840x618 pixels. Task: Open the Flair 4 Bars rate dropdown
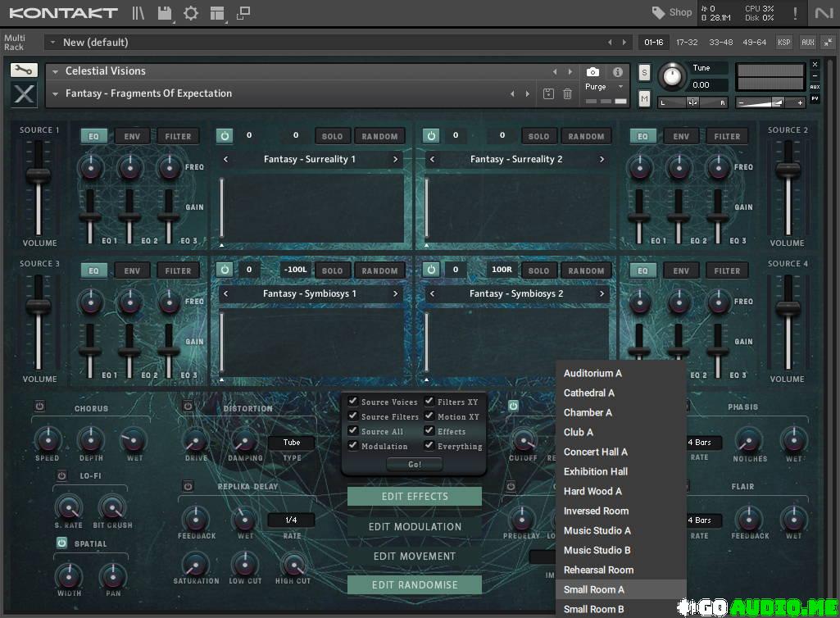click(x=703, y=520)
